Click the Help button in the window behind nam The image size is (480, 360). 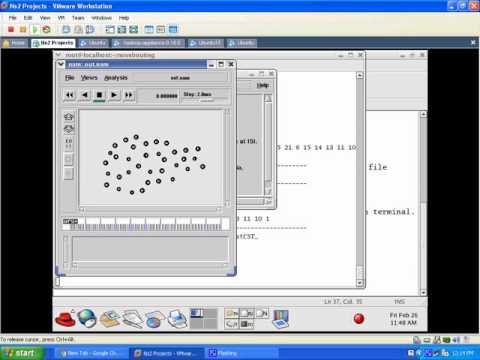263,85
